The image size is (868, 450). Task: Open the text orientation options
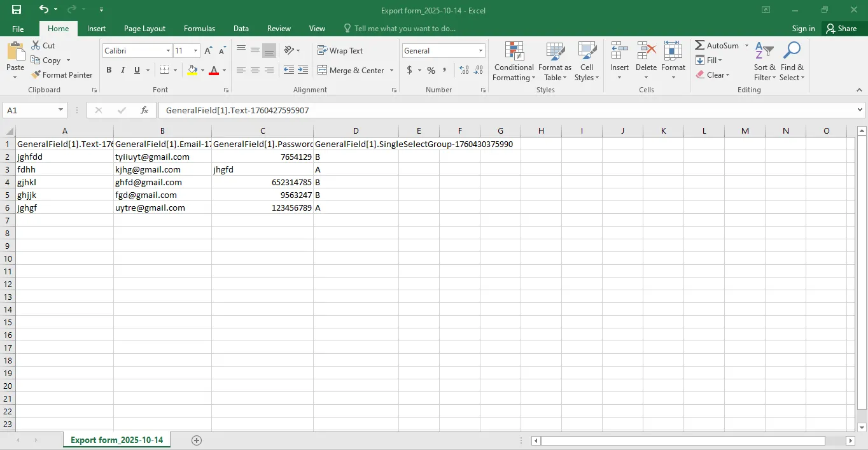pyautogui.click(x=291, y=50)
